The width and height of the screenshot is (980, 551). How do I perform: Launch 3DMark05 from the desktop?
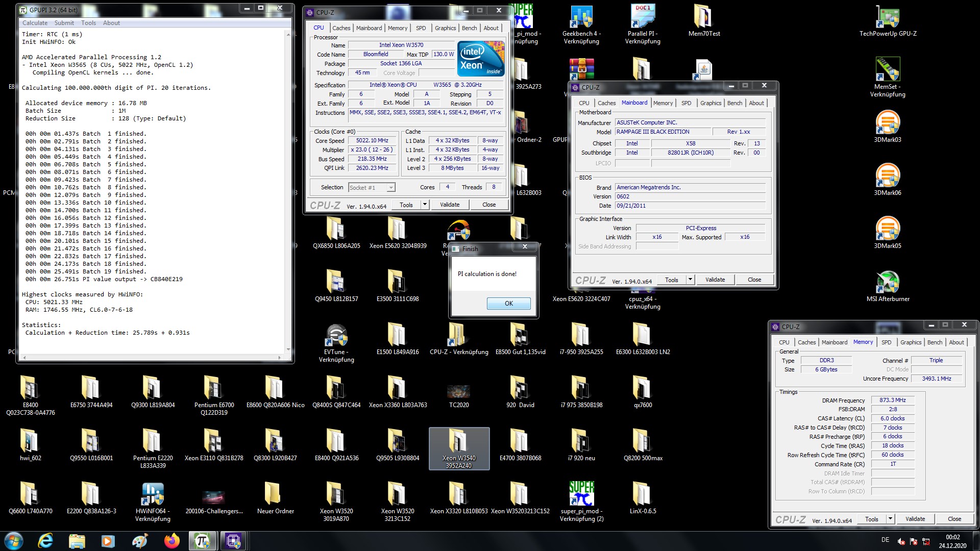pyautogui.click(x=888, y=233)
